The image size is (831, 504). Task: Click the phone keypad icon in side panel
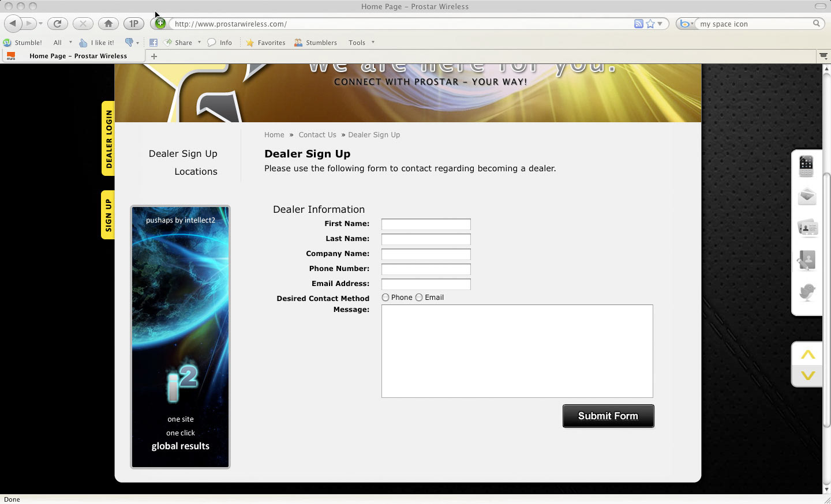(806, 166)
